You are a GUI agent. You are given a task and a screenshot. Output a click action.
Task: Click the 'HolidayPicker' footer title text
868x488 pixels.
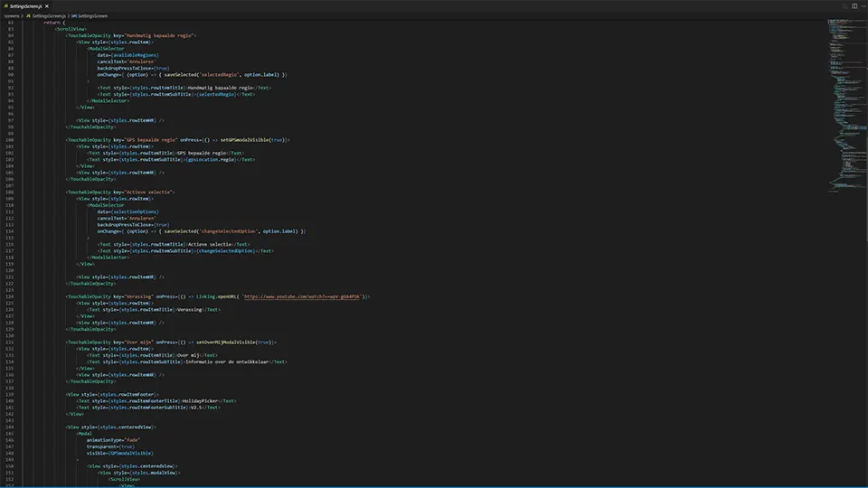[200, 401]
